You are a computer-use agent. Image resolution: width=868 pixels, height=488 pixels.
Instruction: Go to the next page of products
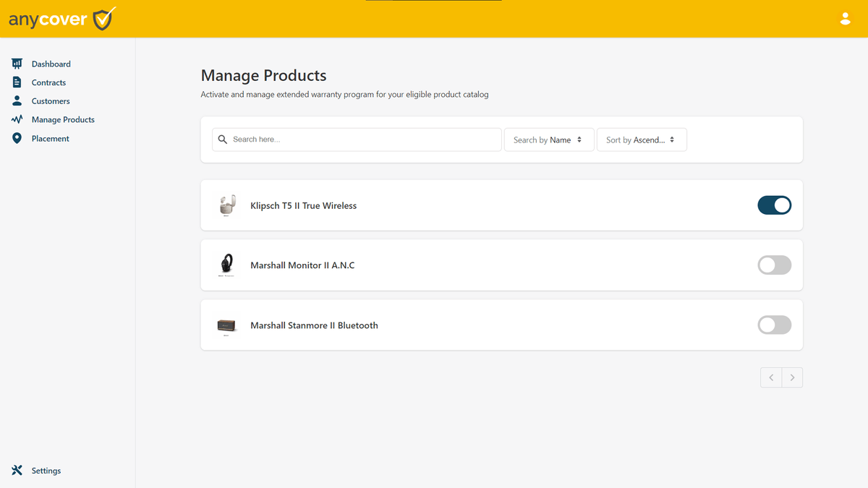click(x=792, y=377)
